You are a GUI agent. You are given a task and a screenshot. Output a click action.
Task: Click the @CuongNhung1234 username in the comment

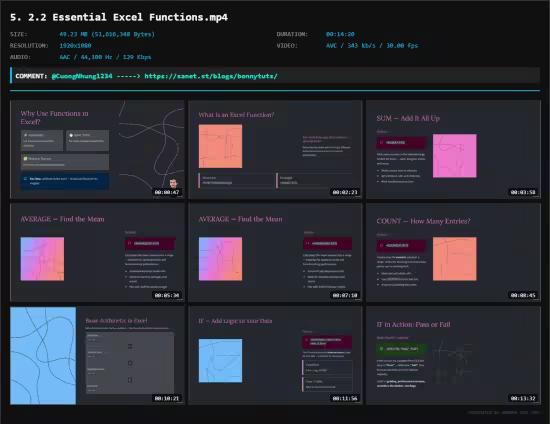point(82,76)
